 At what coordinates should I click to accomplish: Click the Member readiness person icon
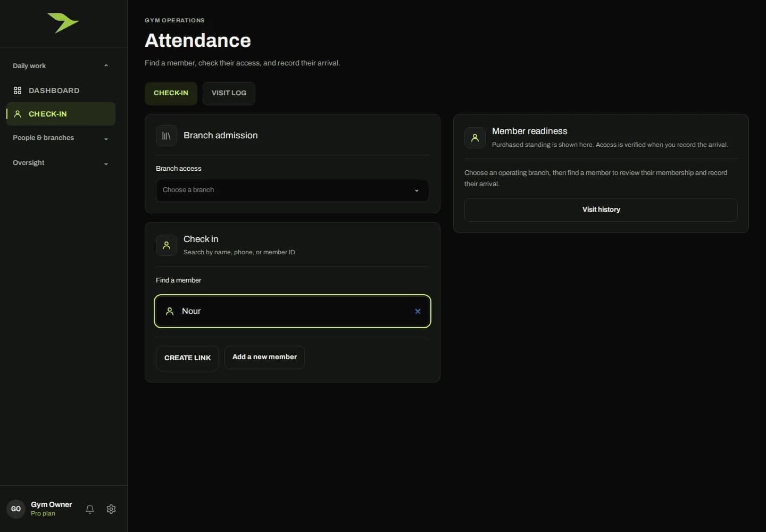coord(475,138)
